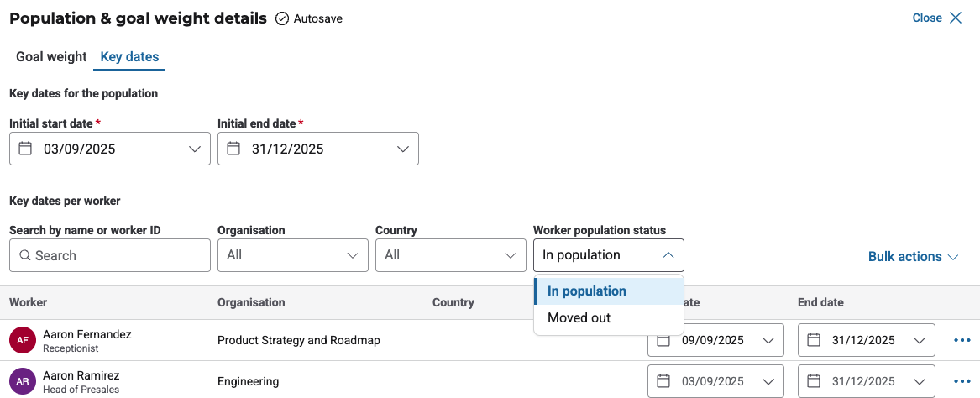
Task: Click the Search by name input field
Action: pos(110,255)
